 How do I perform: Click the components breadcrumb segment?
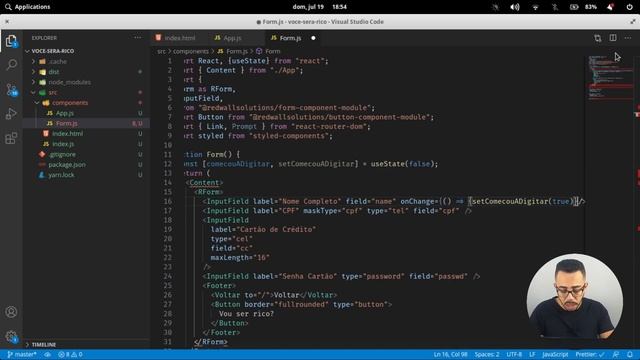click(191, 51)
